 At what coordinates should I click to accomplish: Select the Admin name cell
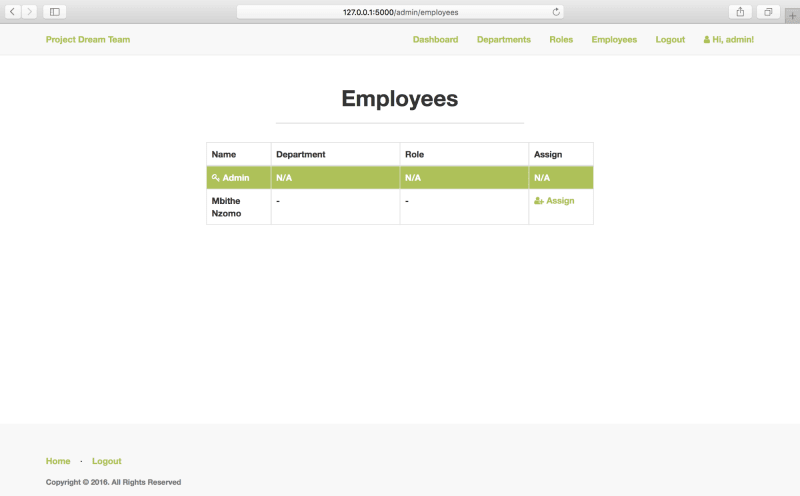click(x=239, y=178)
